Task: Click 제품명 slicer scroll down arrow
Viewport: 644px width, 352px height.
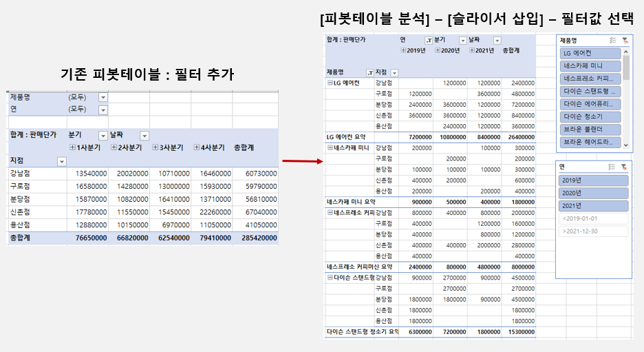Action: pos(626,145)
